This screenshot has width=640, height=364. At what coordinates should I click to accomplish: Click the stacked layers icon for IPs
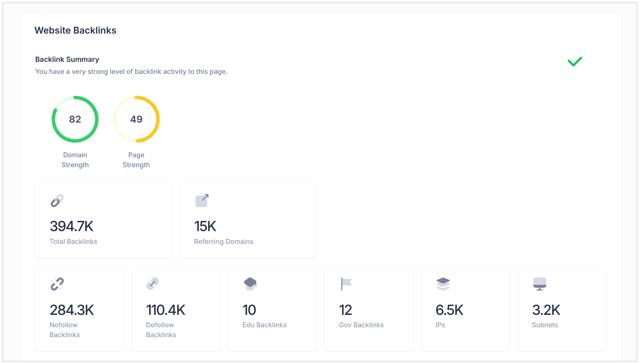tap(443, 284)
